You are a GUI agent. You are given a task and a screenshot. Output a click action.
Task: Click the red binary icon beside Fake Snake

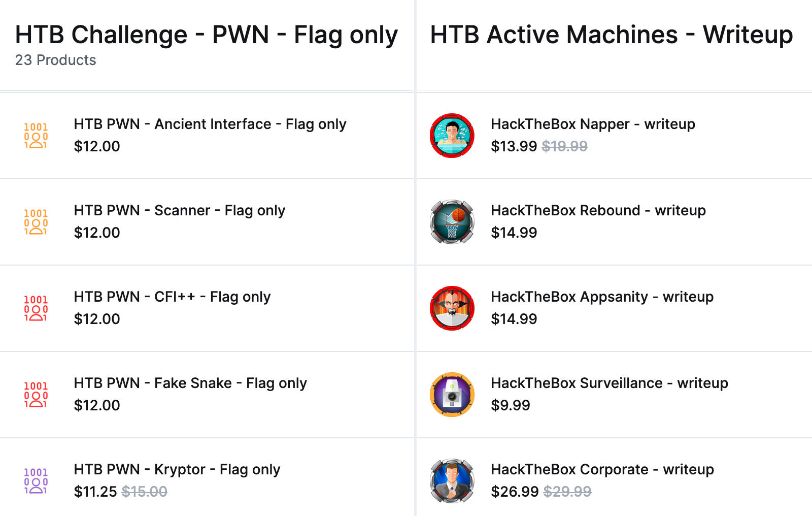36,395
